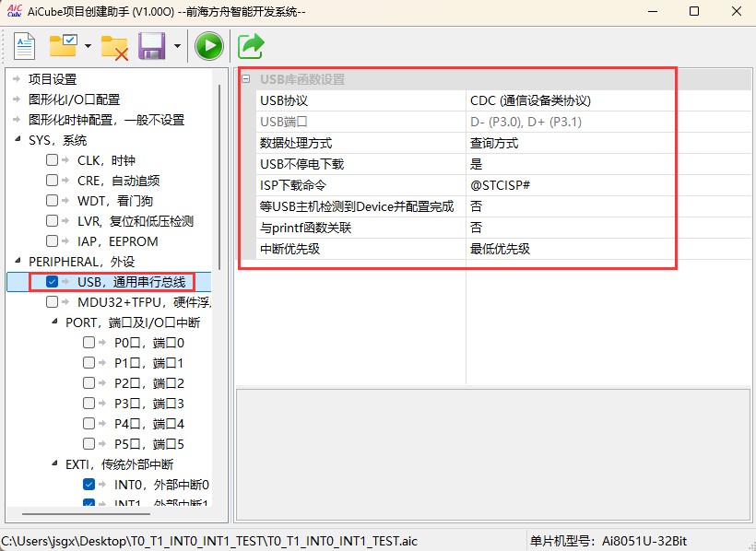
Task: Open the USB协议 value CDC field
Action: (x=608, y=100)
